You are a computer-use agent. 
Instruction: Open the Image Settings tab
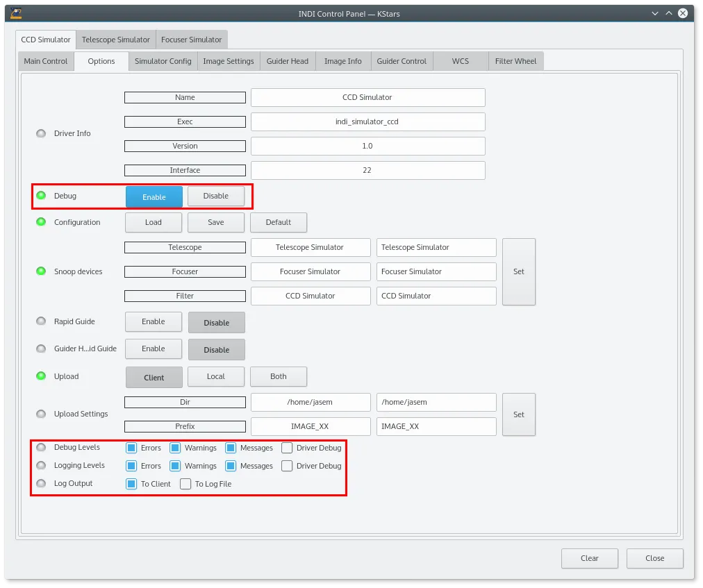click(229, 61)
